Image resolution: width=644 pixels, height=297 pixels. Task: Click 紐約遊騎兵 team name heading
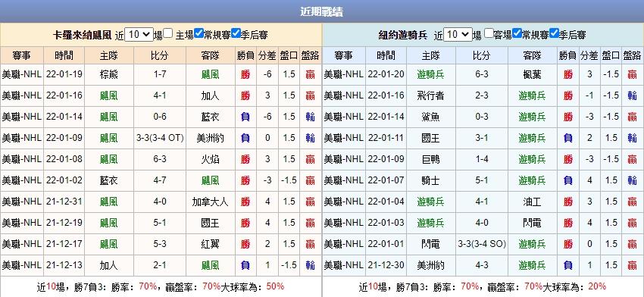click(402, 36)
